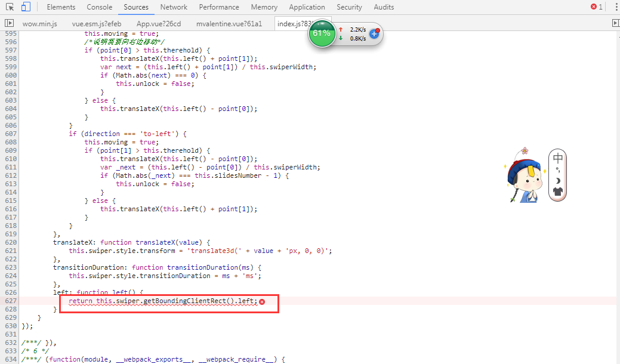Set a breakpoint on line number 610
Image resolution: width=620 pixels, height=364 pixels.
[x=11, y=159]
